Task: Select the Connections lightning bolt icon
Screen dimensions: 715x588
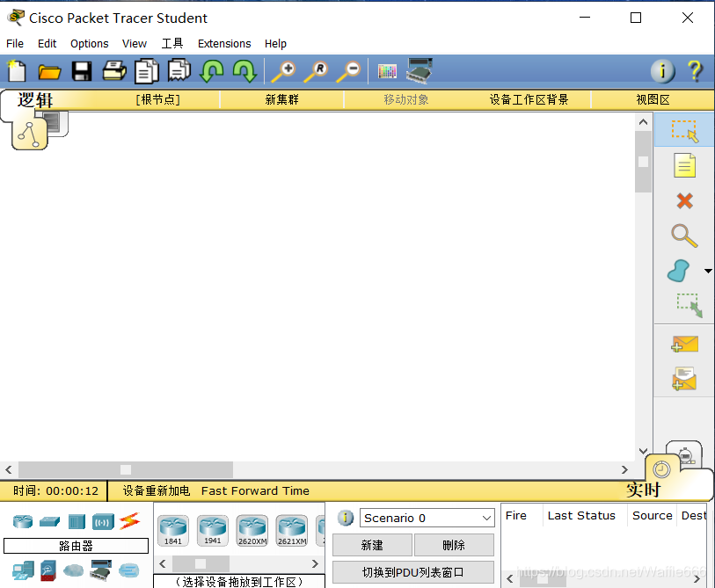Action: pos(130,521)
